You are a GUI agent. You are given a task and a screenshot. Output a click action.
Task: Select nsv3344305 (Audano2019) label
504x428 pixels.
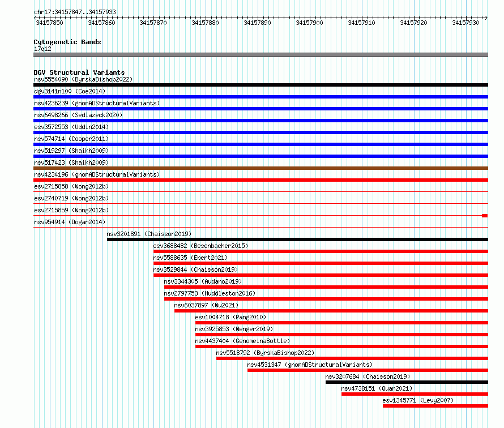click(203, 281)
